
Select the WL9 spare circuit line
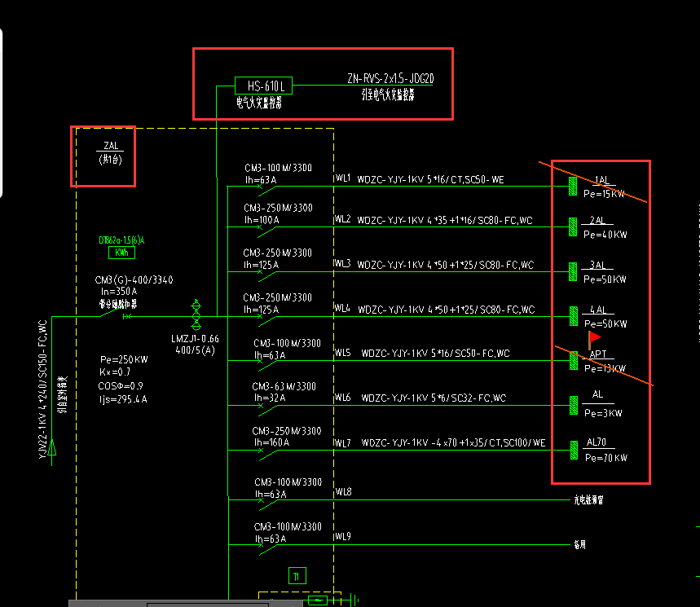399,544
